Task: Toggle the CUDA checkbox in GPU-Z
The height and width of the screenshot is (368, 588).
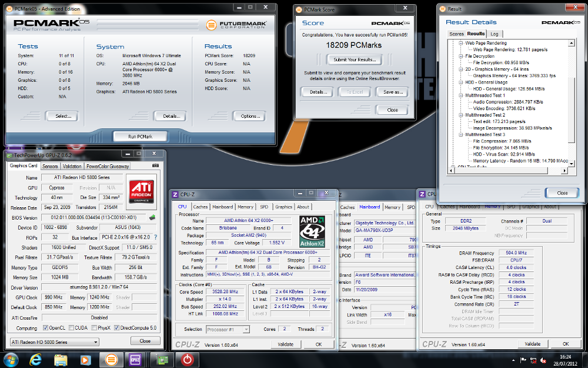Action: point(71,328)
